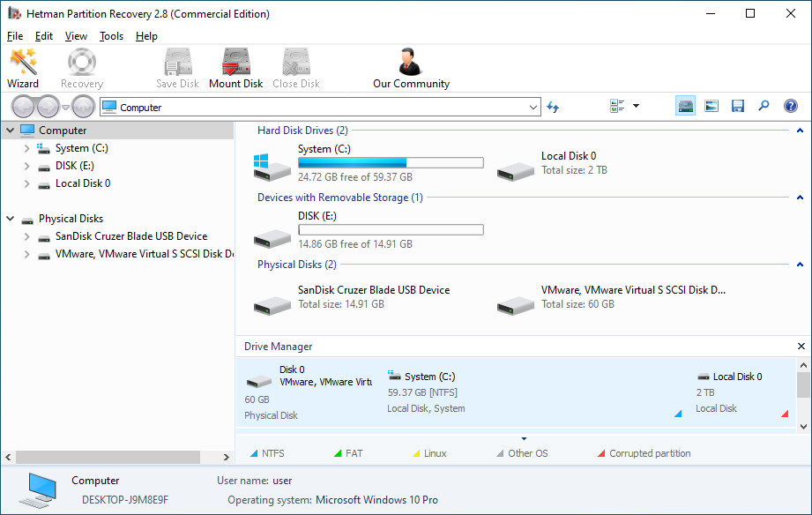812x515 pixels.
Task: Click the floppy save icon
Action: 738,107
